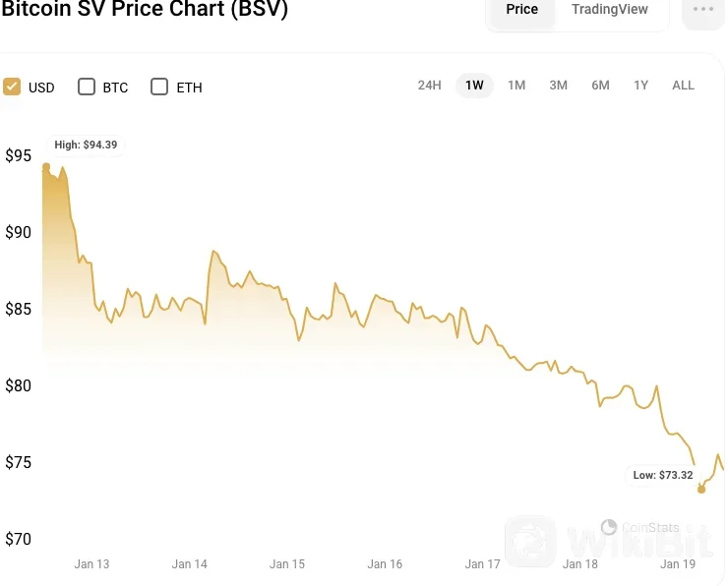The width and height of the screenshot is (728, 586).
Task: Show the ALL time price history
Action: pyautogui.click(x=683, y=86)
